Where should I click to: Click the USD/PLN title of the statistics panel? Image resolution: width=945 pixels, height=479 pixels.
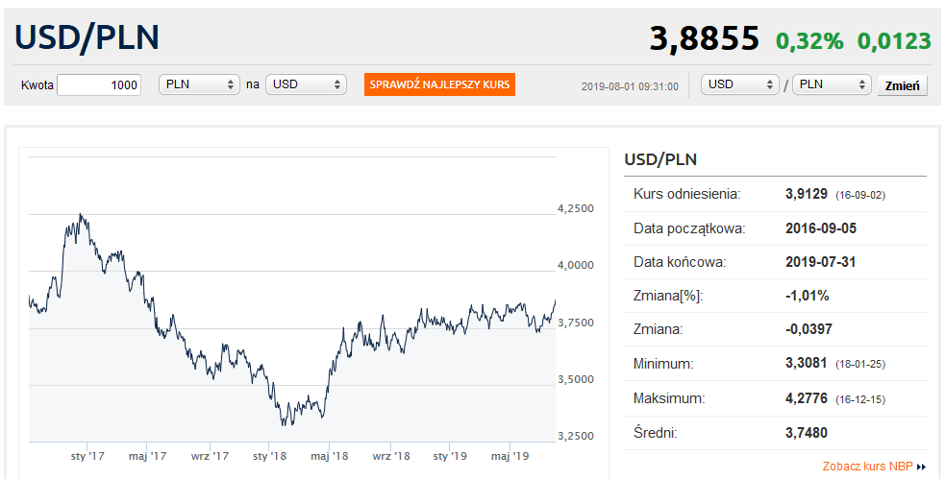(661, 160)
